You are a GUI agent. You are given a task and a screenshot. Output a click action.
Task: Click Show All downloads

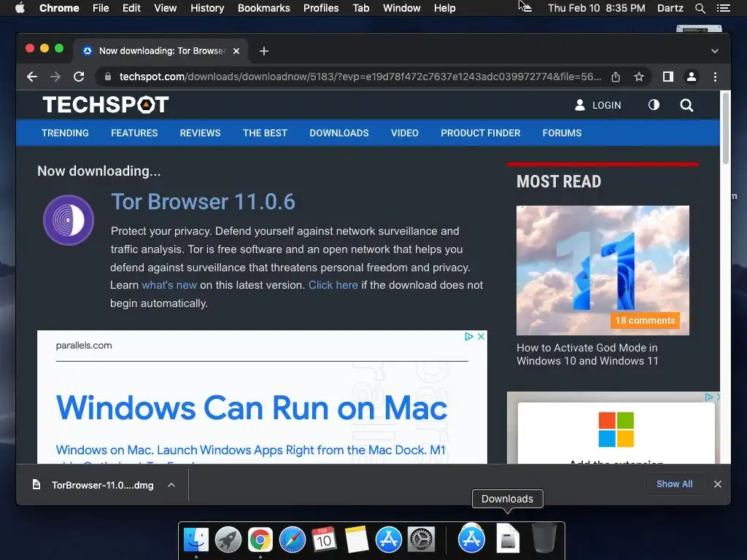[x=675, y=484]
